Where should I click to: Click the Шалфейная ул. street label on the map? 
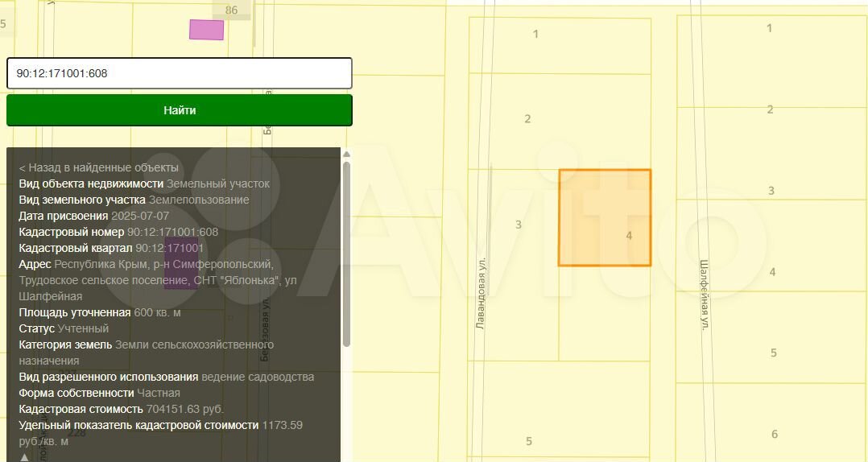click(704, 295)
